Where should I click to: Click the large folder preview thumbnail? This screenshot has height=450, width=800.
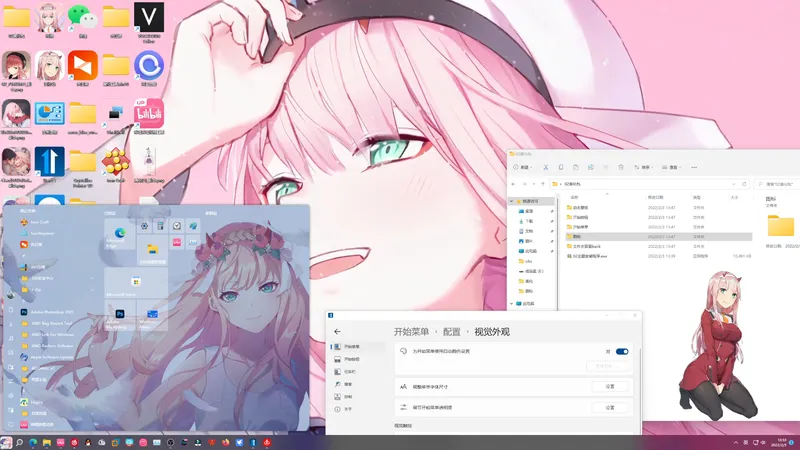[x=781, y=225]
